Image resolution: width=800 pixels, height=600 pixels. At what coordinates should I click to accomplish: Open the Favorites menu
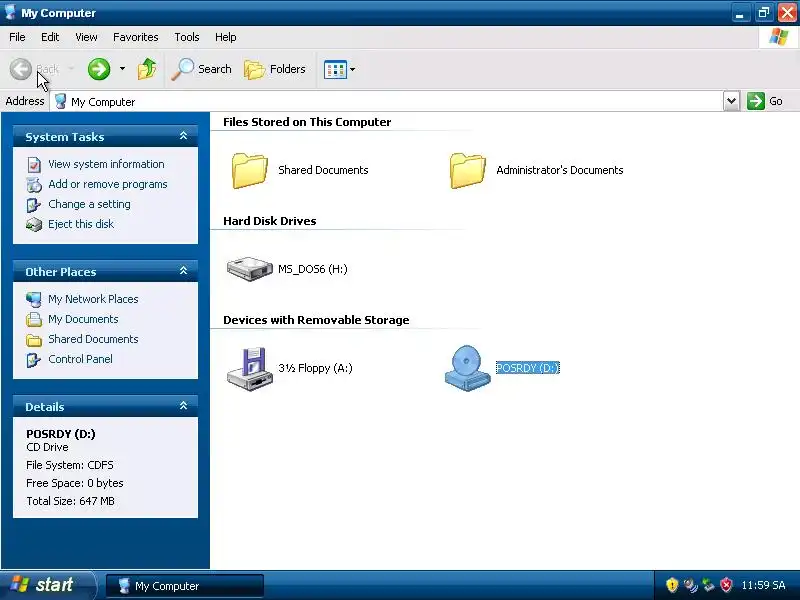pyautogui.click(x=136, y=37)
